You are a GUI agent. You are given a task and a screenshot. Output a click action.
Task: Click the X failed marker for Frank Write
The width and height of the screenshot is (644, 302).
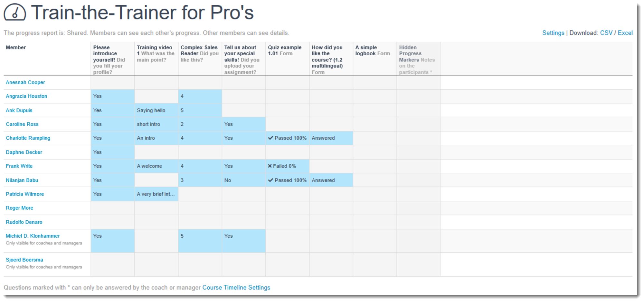coord(270,166)
